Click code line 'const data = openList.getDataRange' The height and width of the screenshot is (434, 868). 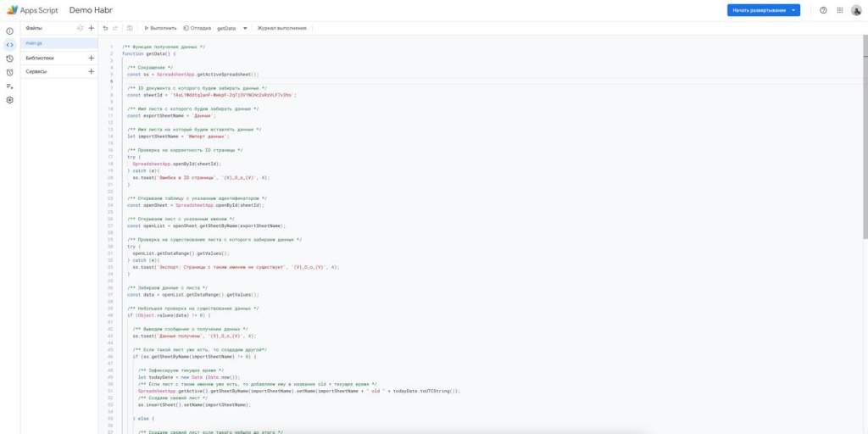click(x=192, y=294)
